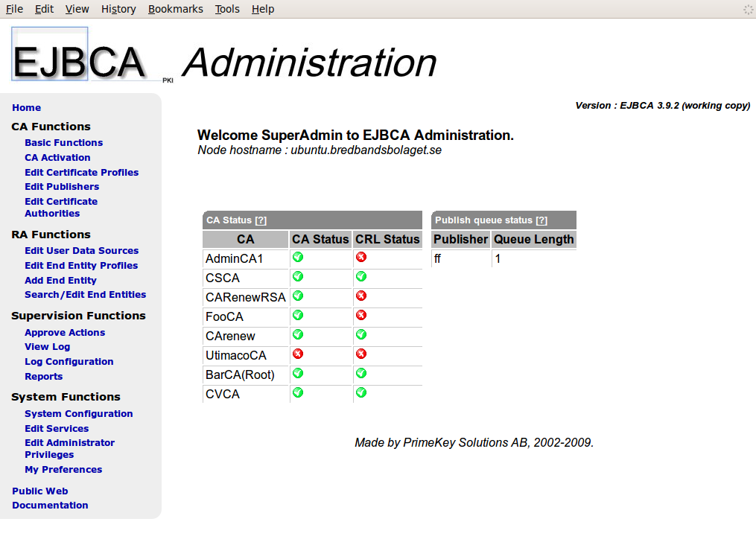Image resolution: width=756 pixels, height=545 pixels.
Task: Click BarCA(Root) green CA status icon
Action: [298, 373]
